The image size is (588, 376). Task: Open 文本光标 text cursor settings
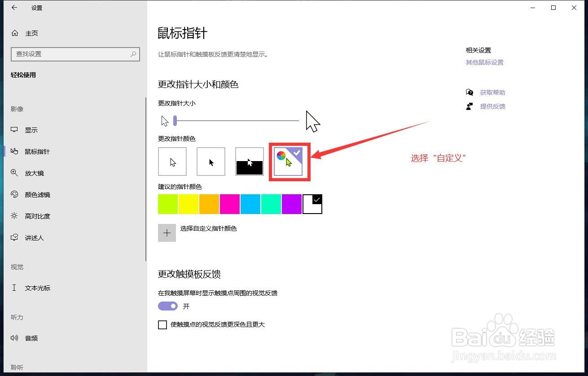[x=37, y=288]
